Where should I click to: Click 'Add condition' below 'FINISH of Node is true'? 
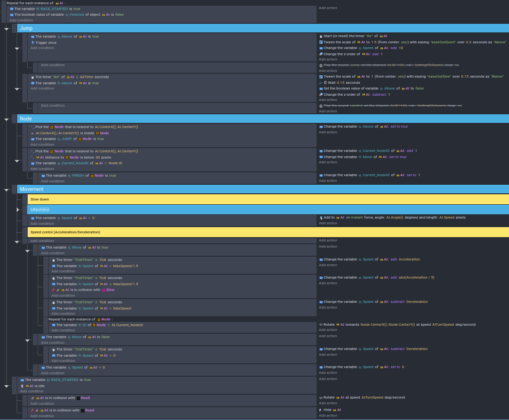(x=52, y=181)
